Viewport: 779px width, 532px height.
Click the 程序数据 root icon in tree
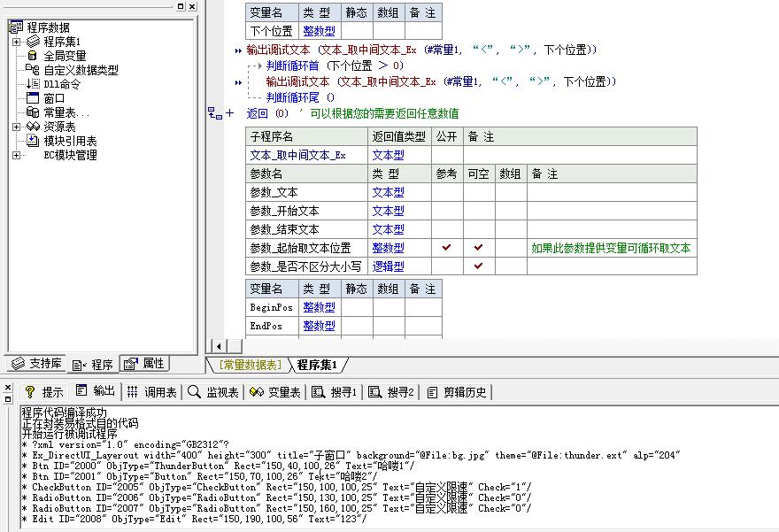pyautogui.click(x=16, y=27)
